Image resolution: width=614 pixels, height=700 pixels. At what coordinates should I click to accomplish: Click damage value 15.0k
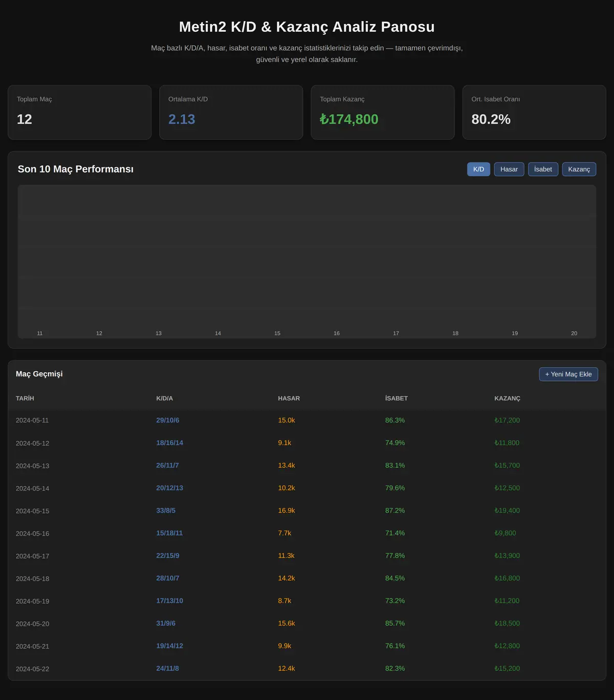287,420
